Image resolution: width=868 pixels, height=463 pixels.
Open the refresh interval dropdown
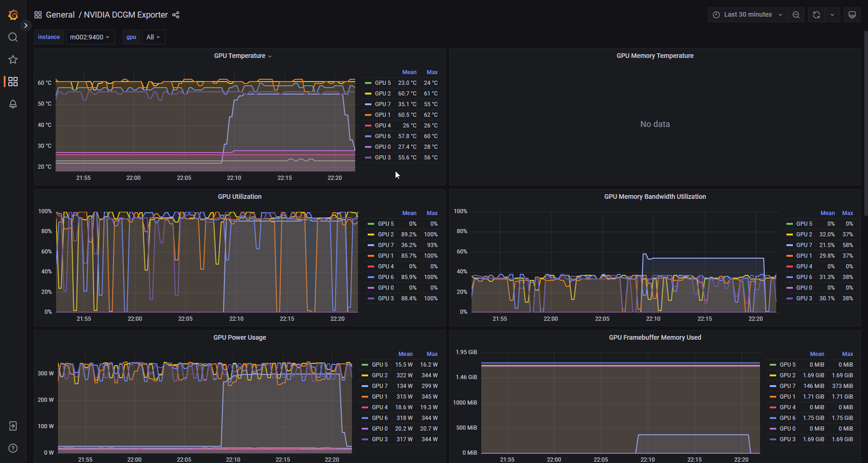coord(832,15)
